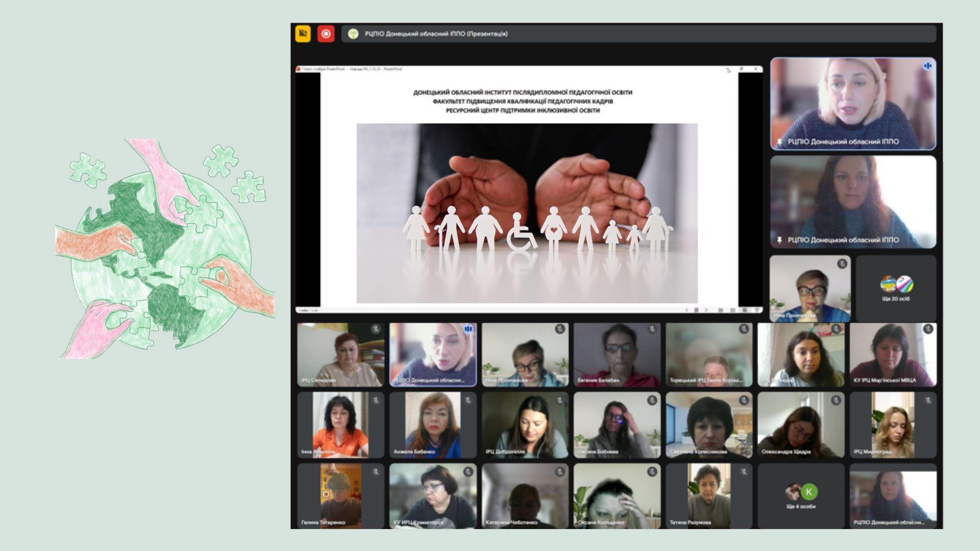The width and height of the screenshot is (980, 551).
Task: Expand the 'Ще 4 особи' participants tile
Action: tap(800, 496)
